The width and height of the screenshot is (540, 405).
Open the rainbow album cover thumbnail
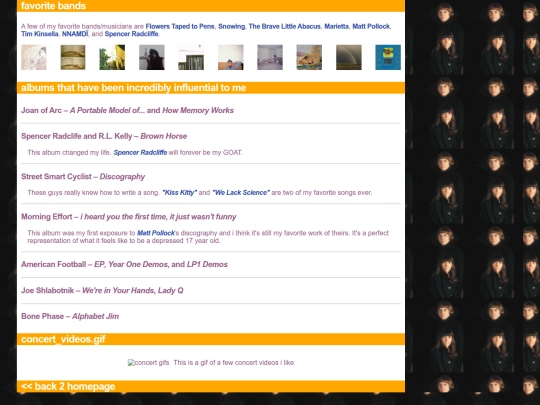[349, 57]
